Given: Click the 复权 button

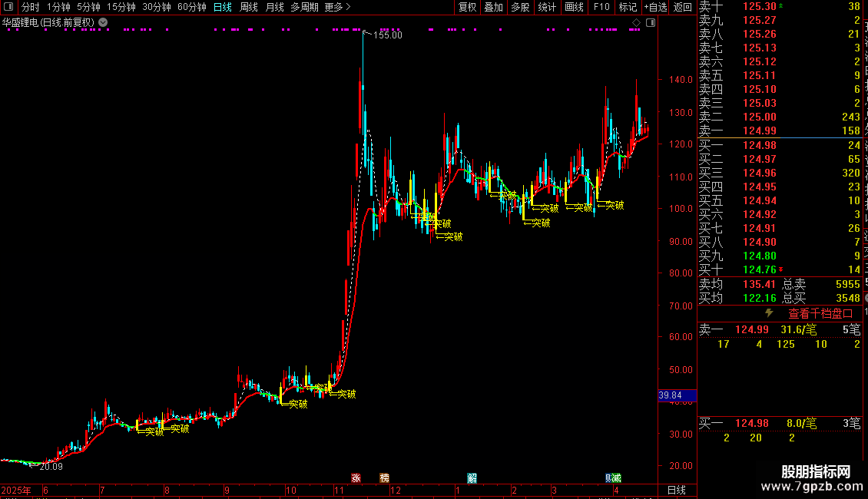Looking at the screenshot, I should 467,7.
